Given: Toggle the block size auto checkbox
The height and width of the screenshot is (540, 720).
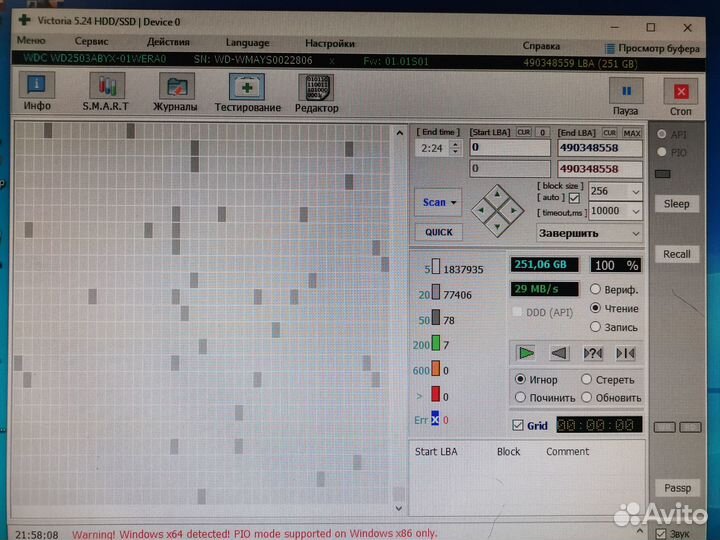Looking at the screenshot, I should (x=574, y=198).
